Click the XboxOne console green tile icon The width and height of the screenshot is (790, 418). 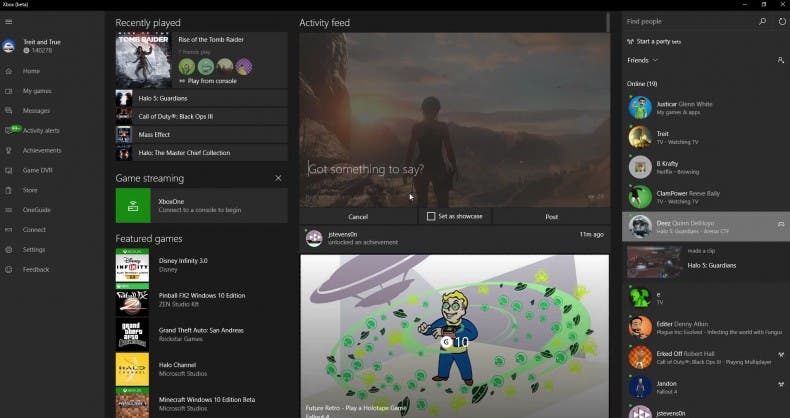coord(133,205)
